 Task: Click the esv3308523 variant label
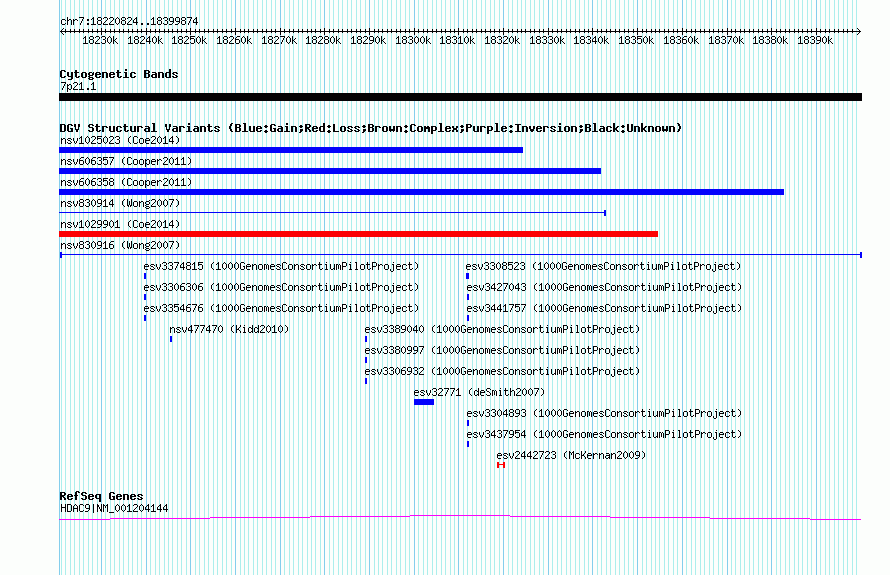603,266
